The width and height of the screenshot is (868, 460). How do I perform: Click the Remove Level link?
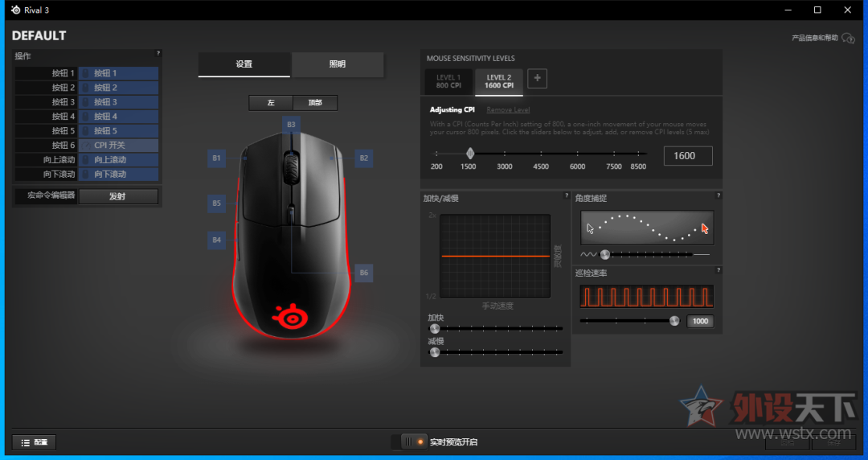[x=508, y=109]
